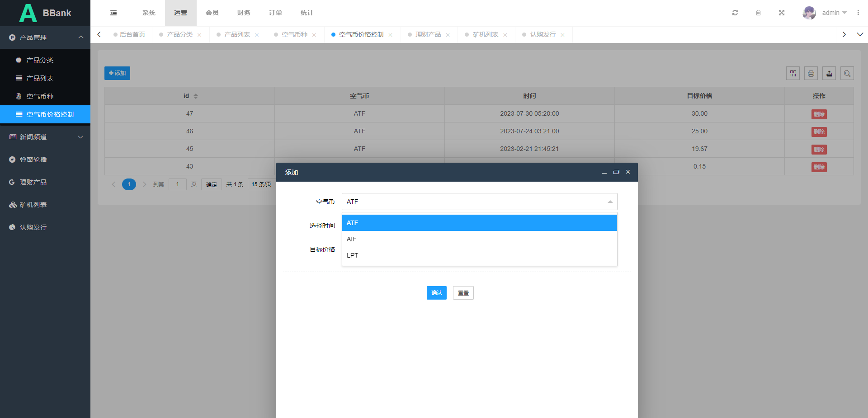Open the search magnifier icon

(x=847, y=73)
